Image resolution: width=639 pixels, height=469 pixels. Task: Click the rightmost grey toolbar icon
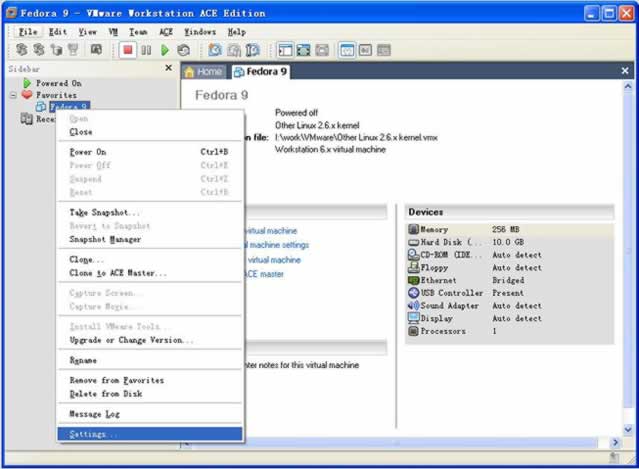point(383,50)
